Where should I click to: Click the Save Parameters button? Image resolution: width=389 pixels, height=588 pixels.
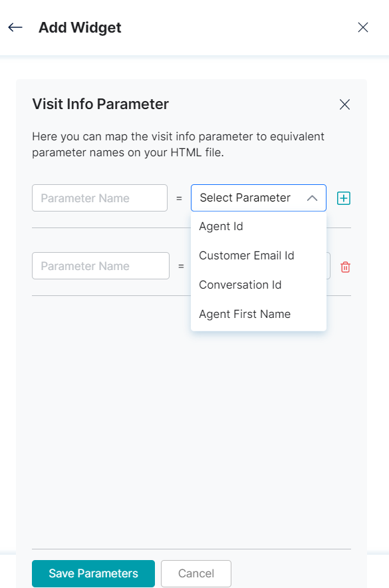93,573
